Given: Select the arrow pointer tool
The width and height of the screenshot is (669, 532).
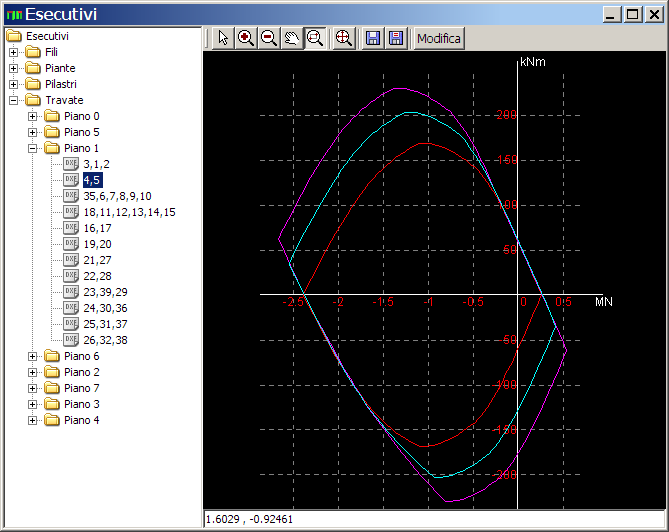Looking at the screenshot, I should pyautogui.click(x=223, y=38).
